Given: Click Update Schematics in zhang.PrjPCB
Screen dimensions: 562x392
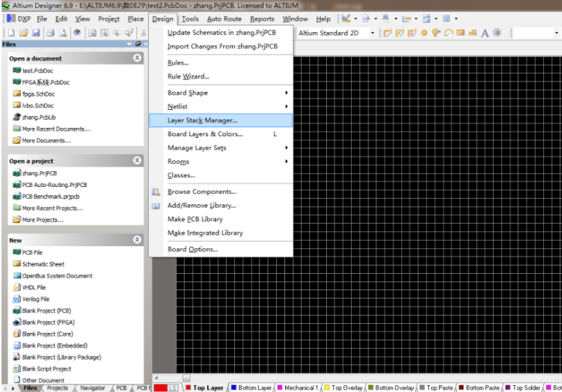Looking at the screenshot, I should [x=221, y=33].
